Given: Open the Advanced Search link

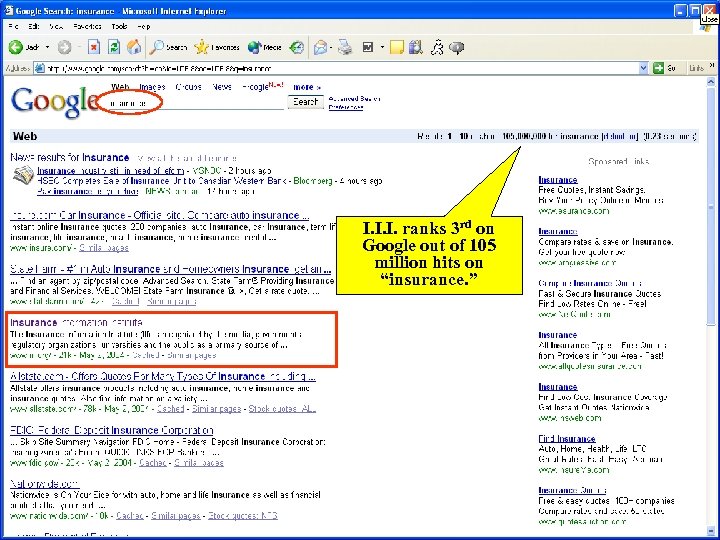Looking at the screenshot, I should pyautogui.click(x=354, y=99).
